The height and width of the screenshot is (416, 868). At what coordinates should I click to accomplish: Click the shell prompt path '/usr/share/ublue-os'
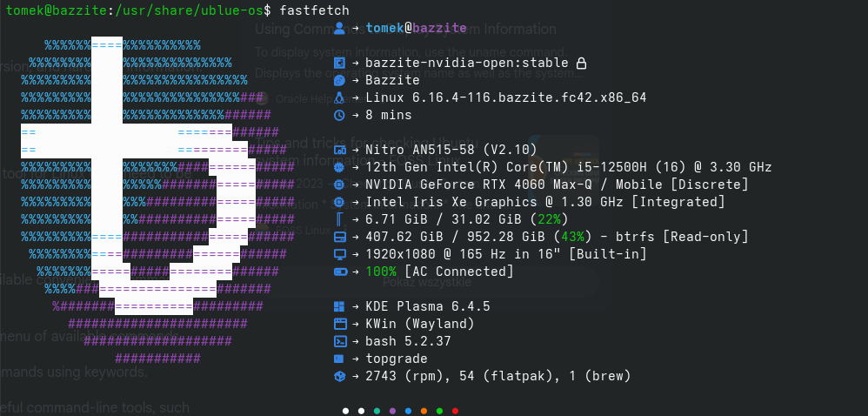pyautogui.click(x=190, y=10)
